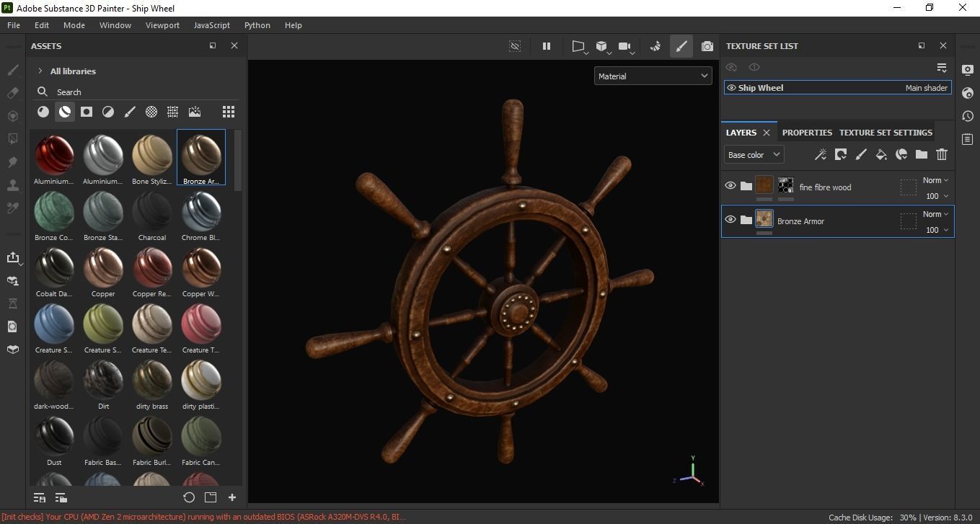Open Shader settings on right sidebar
The image size is (980, 524).
(x=968, y=93)
